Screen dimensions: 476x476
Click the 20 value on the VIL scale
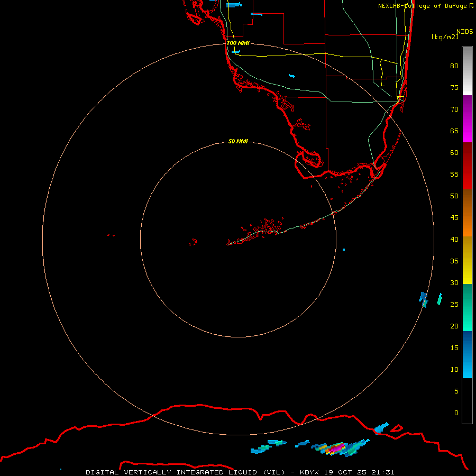[454, 326]
